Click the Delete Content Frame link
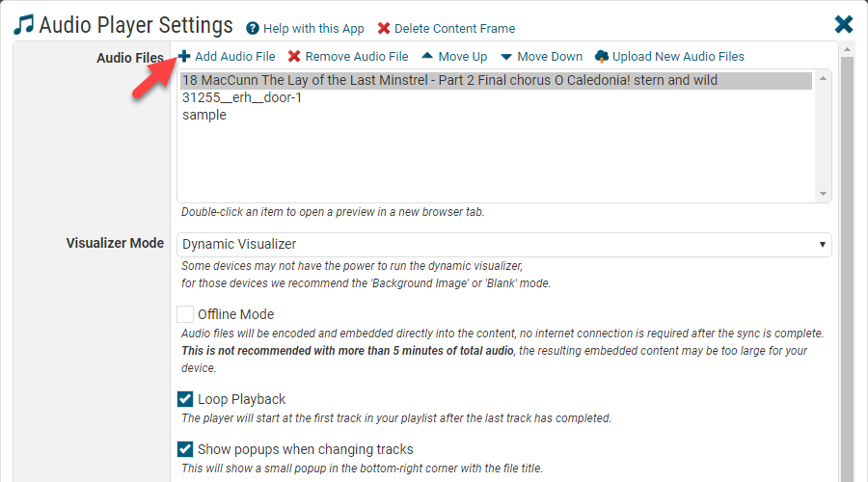Image resolution: width=868 pixels, height=482 pixels. pyautogui.click(x=455, y=29)
